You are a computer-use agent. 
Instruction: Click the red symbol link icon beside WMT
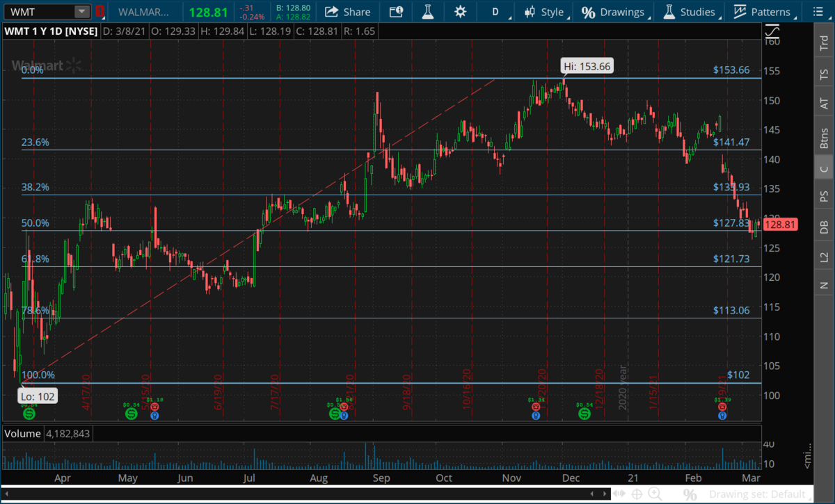(x=101, y=12)
